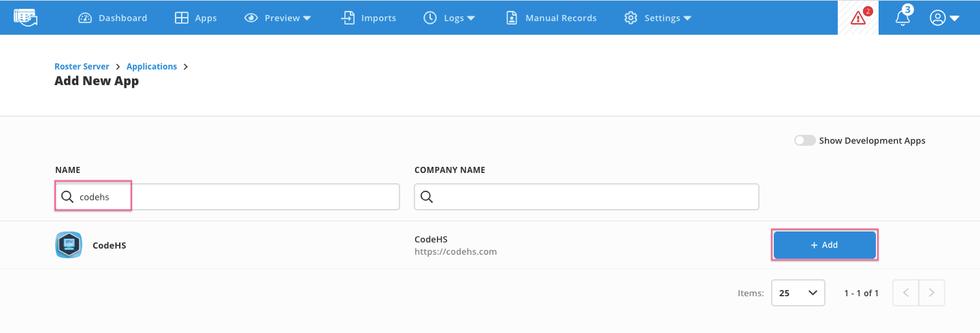Expand the Preview dropdown menu
Screen dimensions: 980x333
[x=278, y=18]
